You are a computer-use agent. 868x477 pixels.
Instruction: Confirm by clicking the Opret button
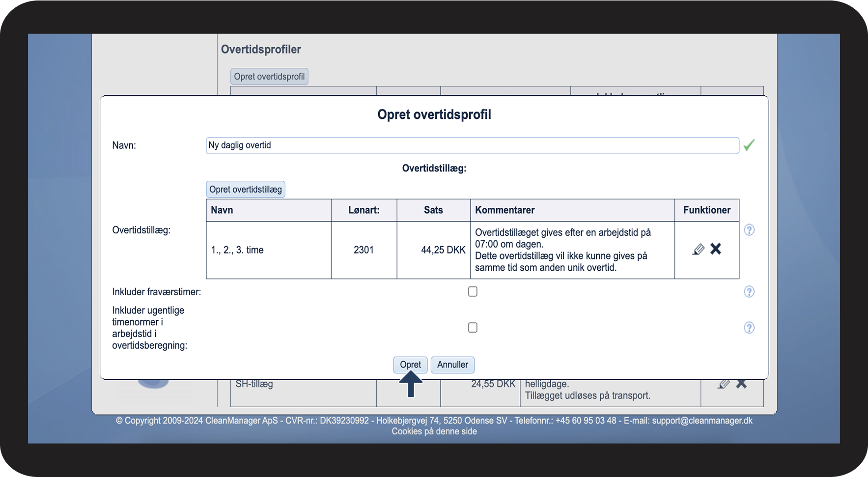tap(410, 365)
